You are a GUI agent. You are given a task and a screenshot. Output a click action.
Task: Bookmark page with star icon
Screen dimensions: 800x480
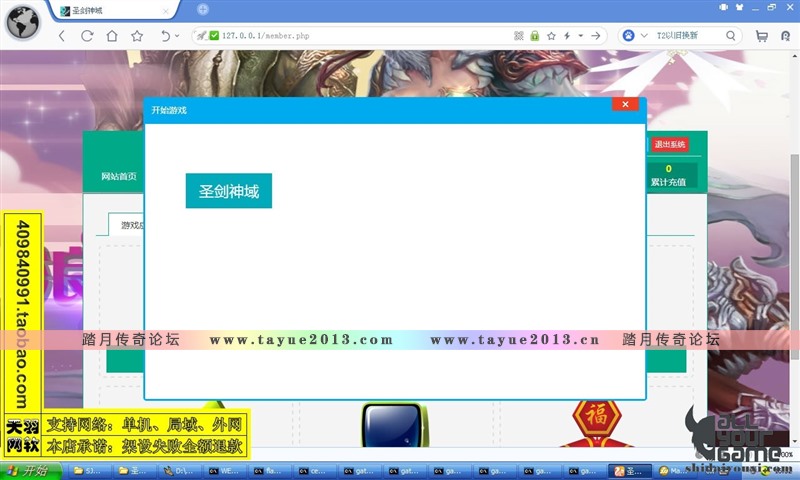tap(137, 35)
